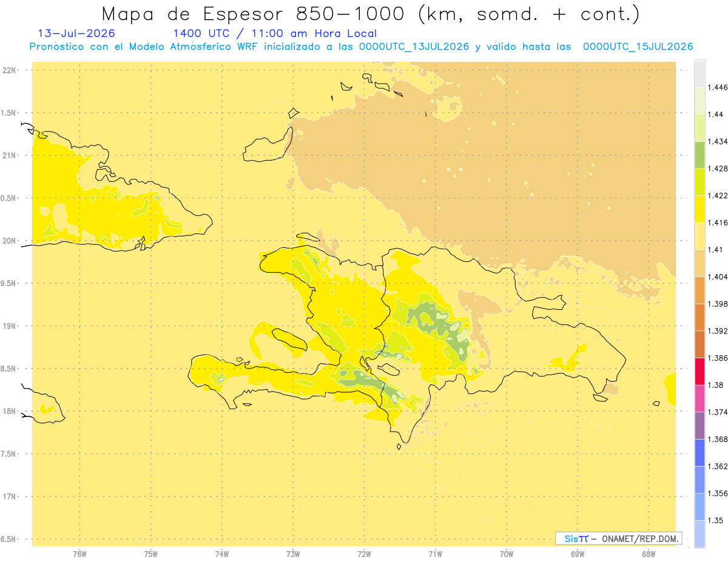The image size is (728, 562).
Task: Click the longitude label "70W"
Action: click(507, 554)
